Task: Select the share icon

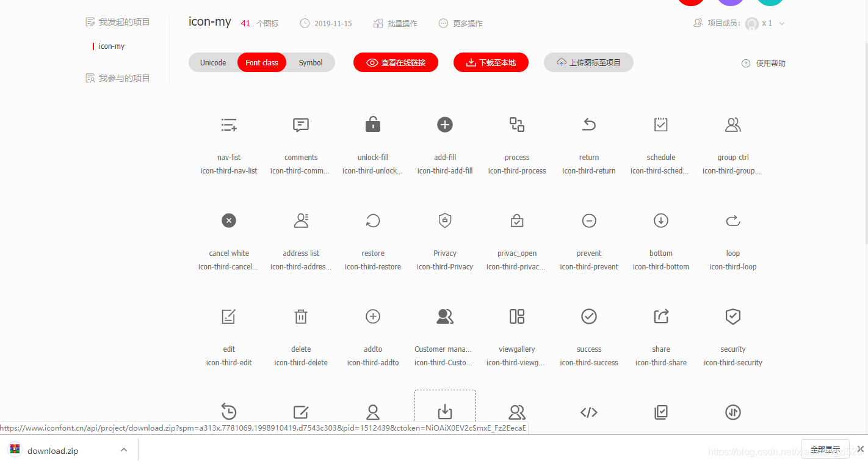Action: (x=661, y=316)
